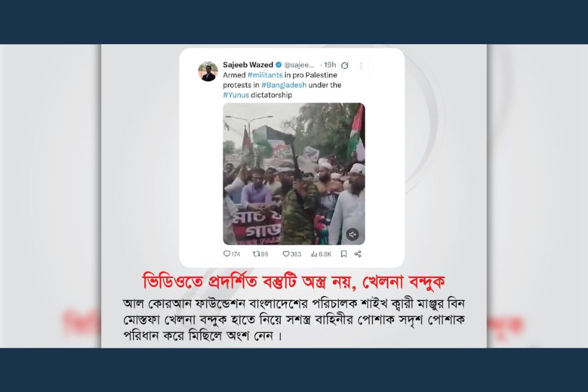Click the blue verified badge
Image resolution: width=588 pixels, height=392 pixels.
[279, 65]
